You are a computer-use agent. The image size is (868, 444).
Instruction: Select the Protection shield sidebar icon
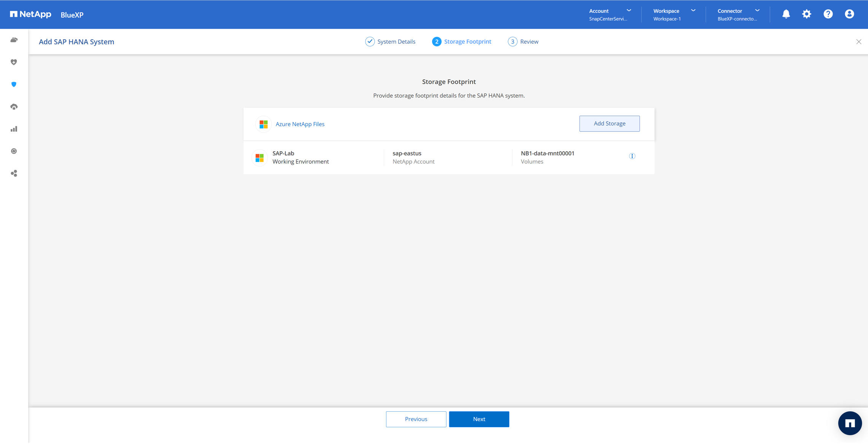(14, 85)
